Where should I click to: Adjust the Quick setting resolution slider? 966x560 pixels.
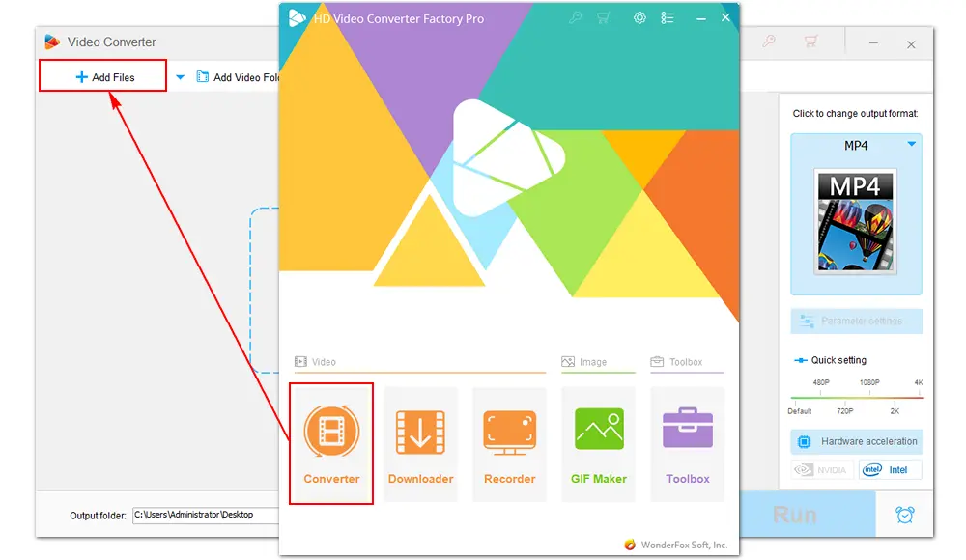click(x=857, y=398)
